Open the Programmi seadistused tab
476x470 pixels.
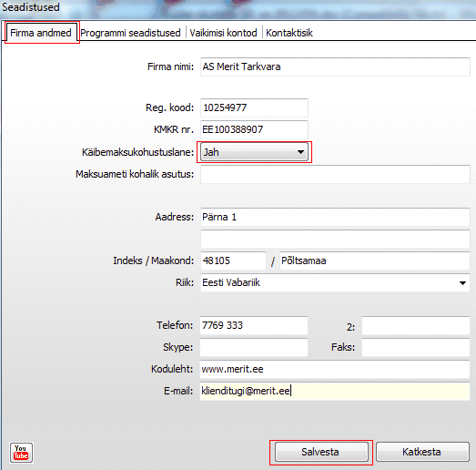(x=130, y=33)
